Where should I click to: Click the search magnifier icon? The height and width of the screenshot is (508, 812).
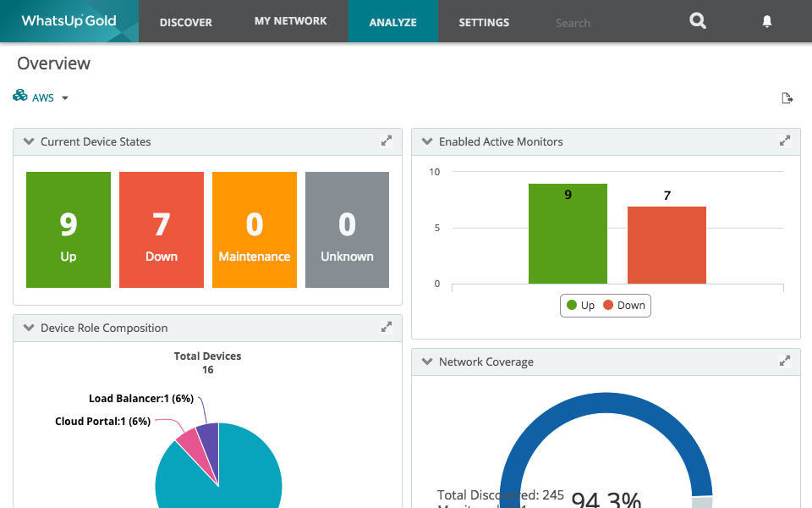[x=697, y=21]
